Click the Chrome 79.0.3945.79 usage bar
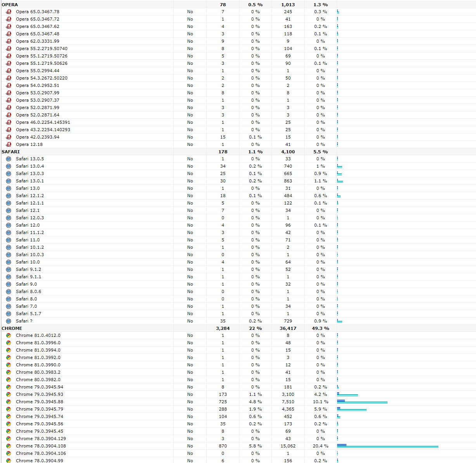 [x=351, y=409]
